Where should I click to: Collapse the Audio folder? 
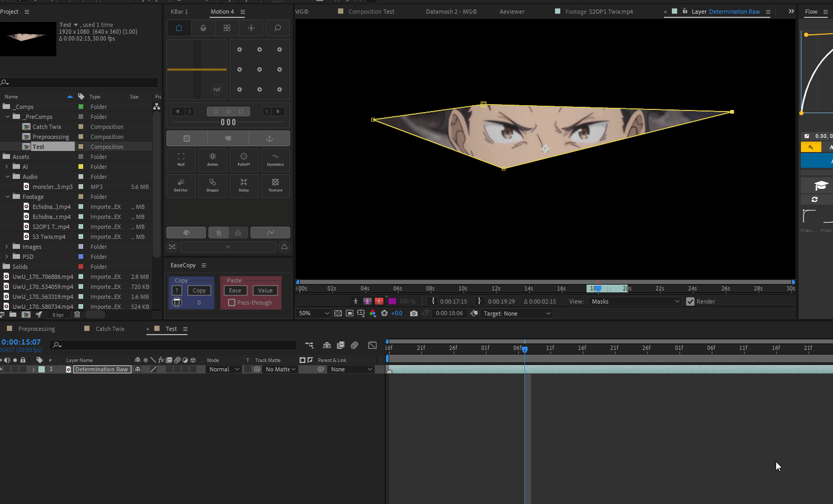[8, 177]
